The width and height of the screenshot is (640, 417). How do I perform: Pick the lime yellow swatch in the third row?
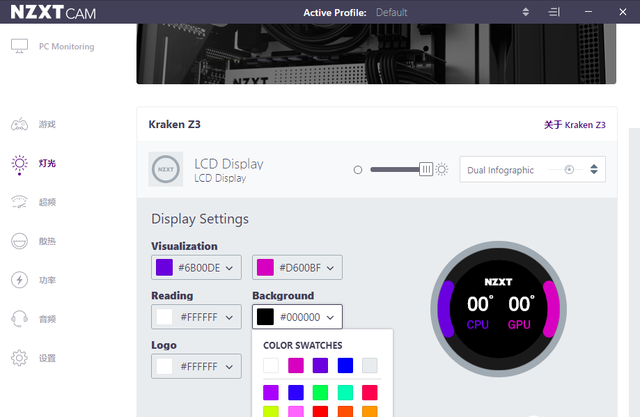click(271, 411)
